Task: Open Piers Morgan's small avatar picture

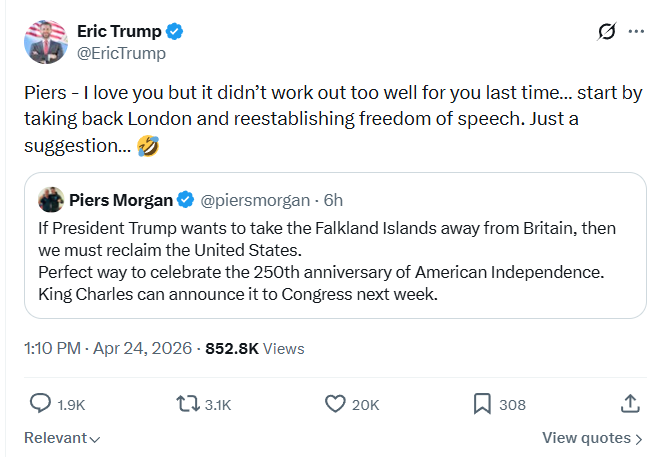Action: pos(51,199)
